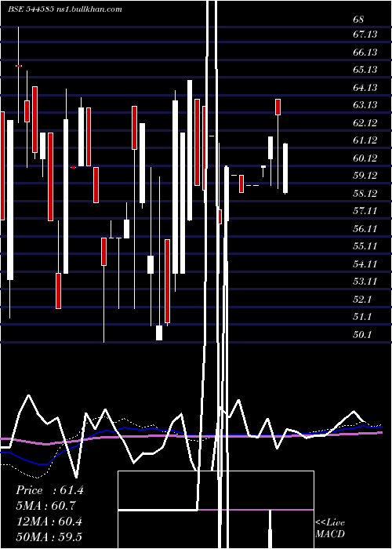The height and width of the screenshot is (549, 392).
Task: Select the 67.13 price axis label
Action: point(365,35)
